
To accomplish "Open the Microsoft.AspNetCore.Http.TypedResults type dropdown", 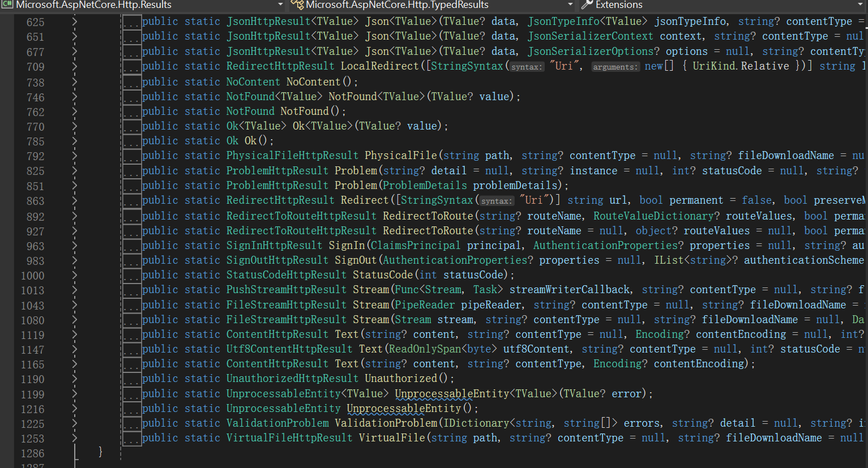I will tap(433, 5).
